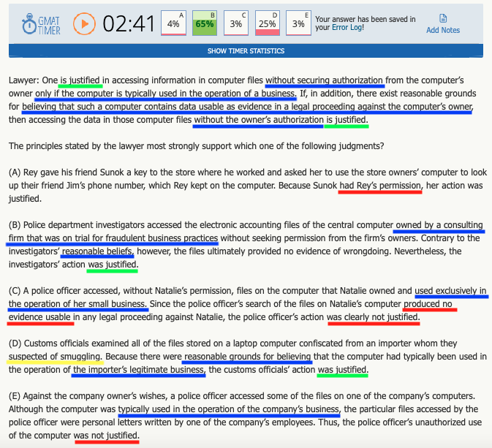492x448 pixels.
Task: Click the text of answer option (B) about investigators
Action: click(x=246, y=245)
